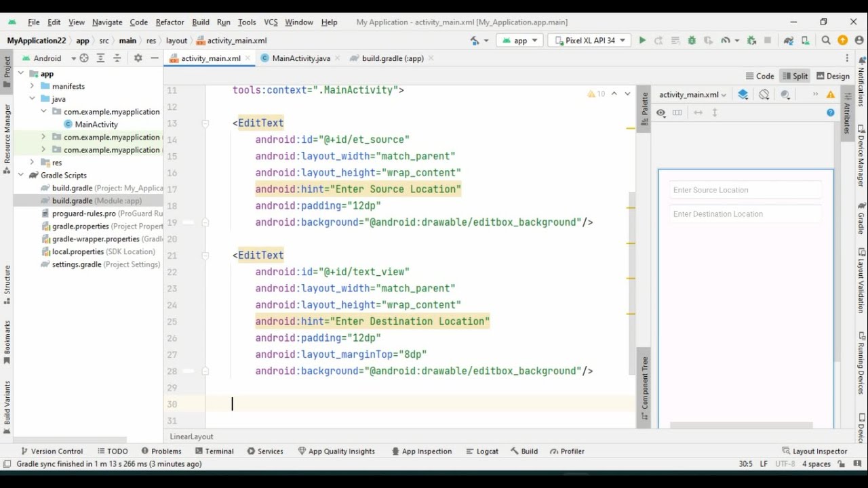Open the Navigate menu
The width and height of the screenshot is (868, 488).
pos(107,22)
